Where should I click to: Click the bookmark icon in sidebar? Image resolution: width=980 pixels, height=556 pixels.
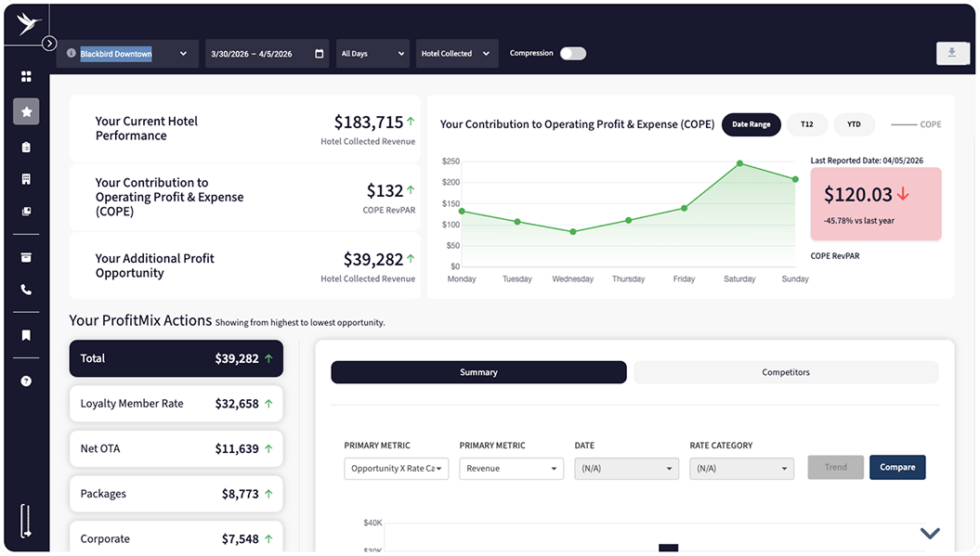click(x=26, y=335)
